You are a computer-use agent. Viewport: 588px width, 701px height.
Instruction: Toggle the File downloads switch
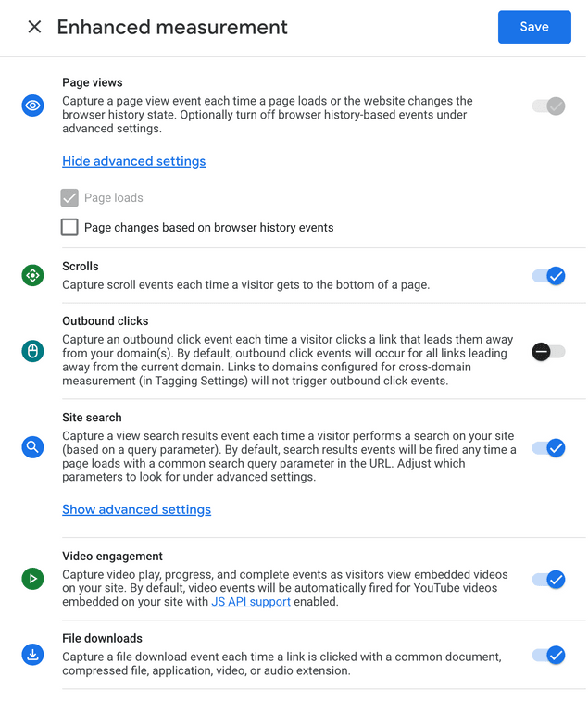(548, 656)
